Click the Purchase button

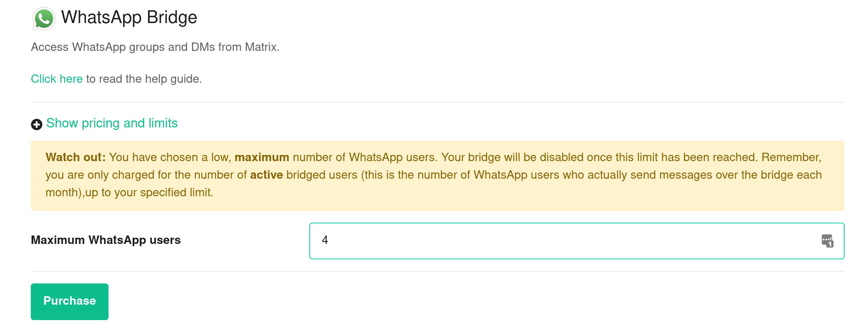pyautogui.click(x=70, y=301)
